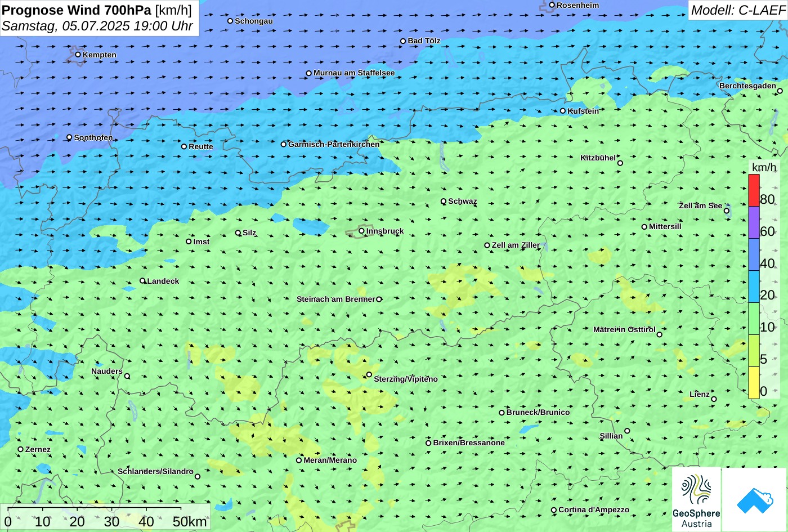Click the Garmisch-Partenkirchen label
This screenshot has height=532, width=788.
point(334,144)
